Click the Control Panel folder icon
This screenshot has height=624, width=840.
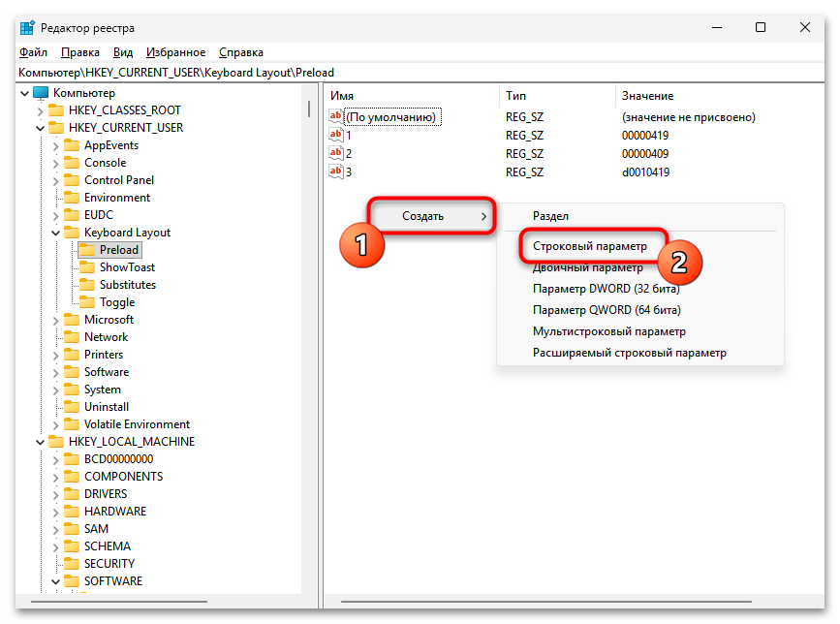pyautogui.click(x=72, y=180)
